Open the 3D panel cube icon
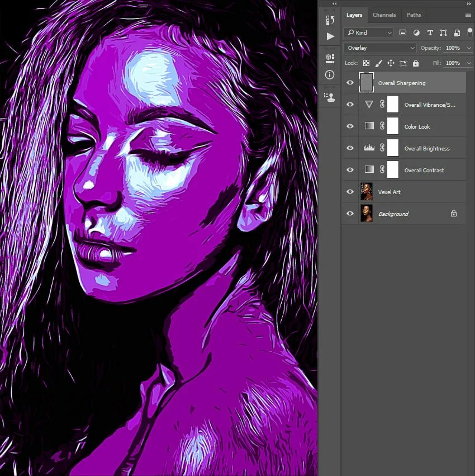Screen dimensions: 475x476 [330, 58]
